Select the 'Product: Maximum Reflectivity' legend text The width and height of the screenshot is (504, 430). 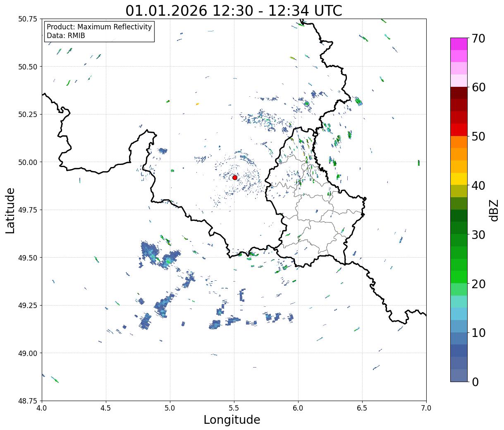pos(99,27)
